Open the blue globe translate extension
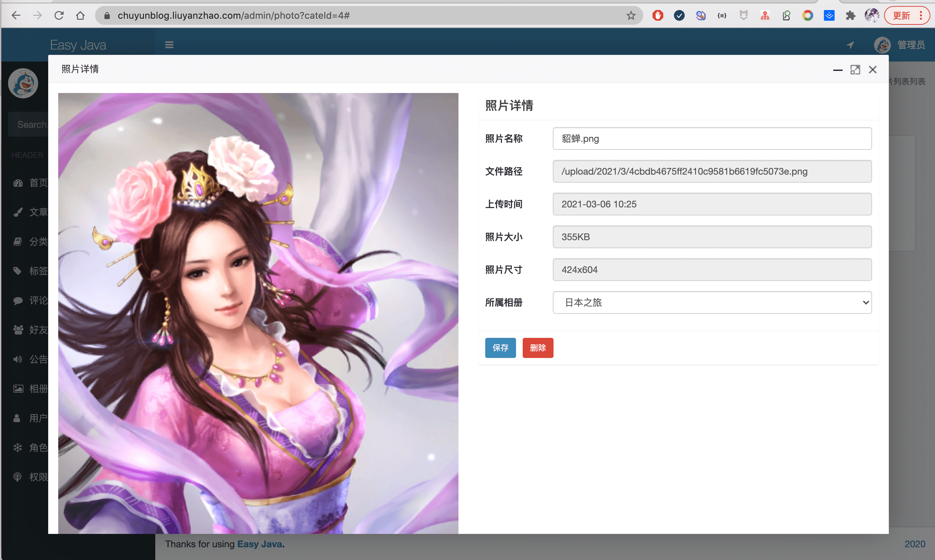Screen dimensions: 935x560 click(x=701, y=15)
